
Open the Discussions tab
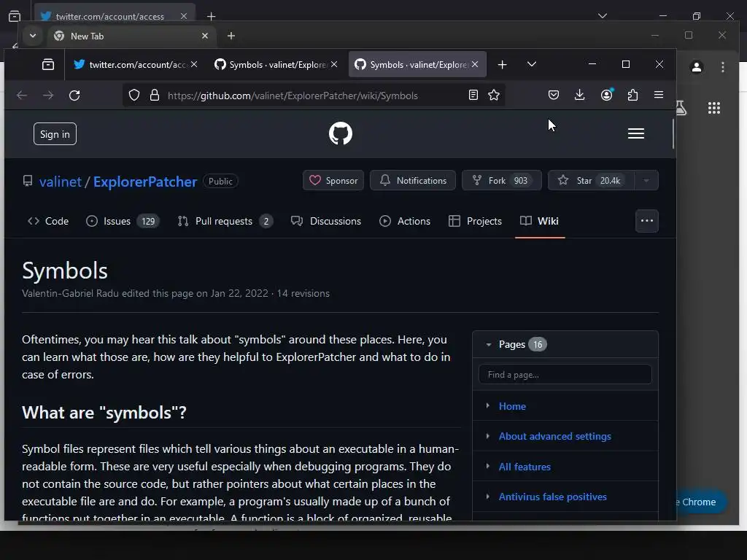coord(326,221)
